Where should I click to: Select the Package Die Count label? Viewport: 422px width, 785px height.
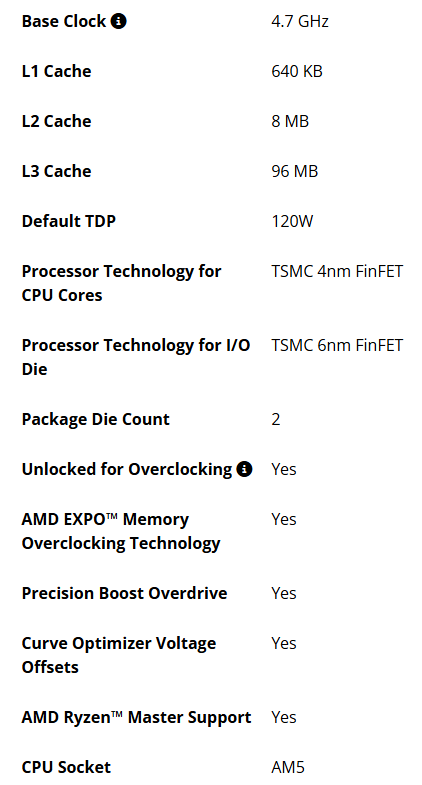tap(96, 420)
